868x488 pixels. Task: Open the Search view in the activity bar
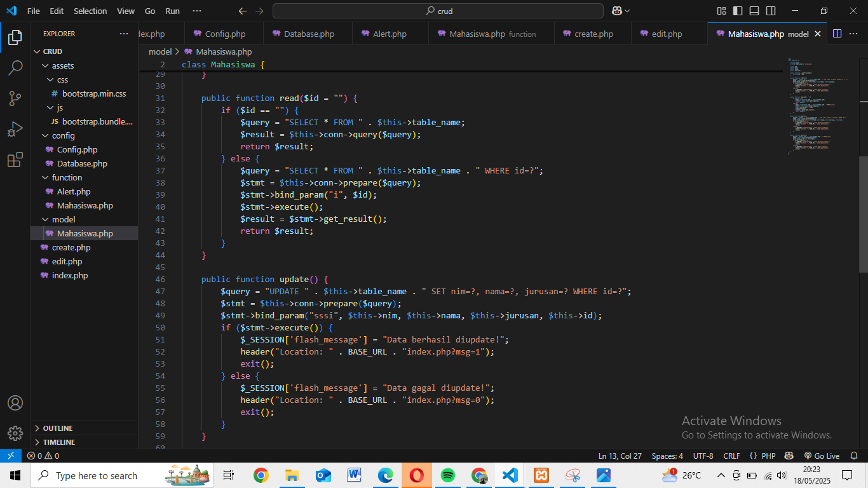pyautogui.click(x=15, y=67)
